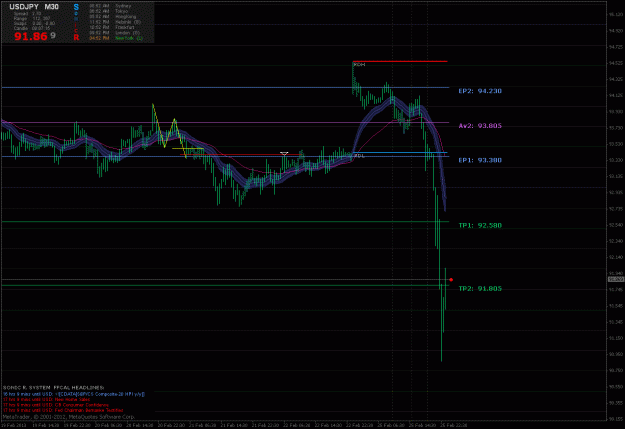The image size is (625, 429).
Task: Click the CB Consumer Confidence news headline
Action: (x=55, y=405)
